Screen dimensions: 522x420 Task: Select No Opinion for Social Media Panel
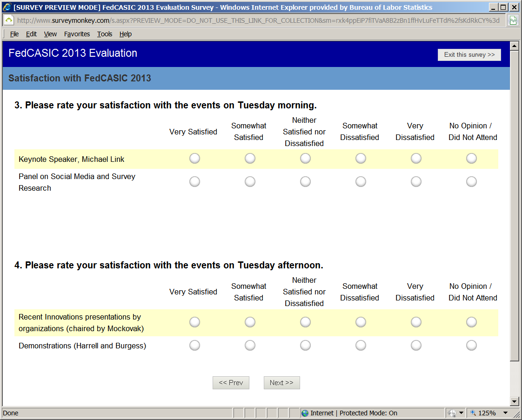pos(471,182)
